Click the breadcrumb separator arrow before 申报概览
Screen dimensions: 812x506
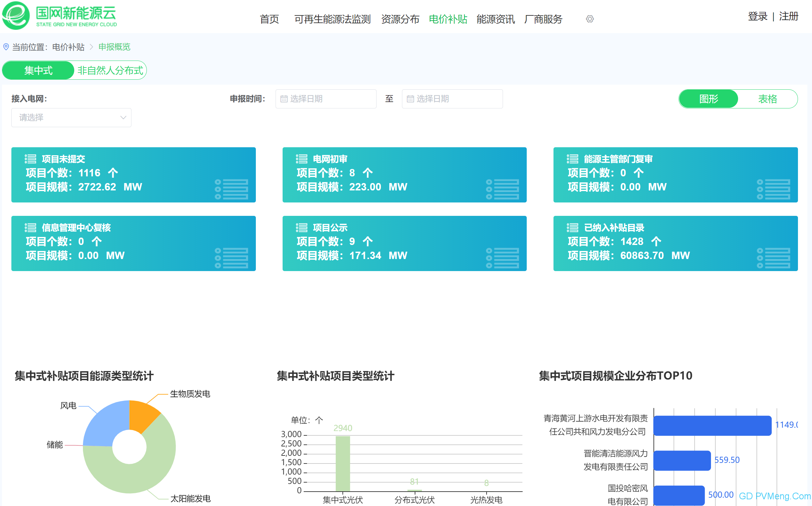point(91,47)
